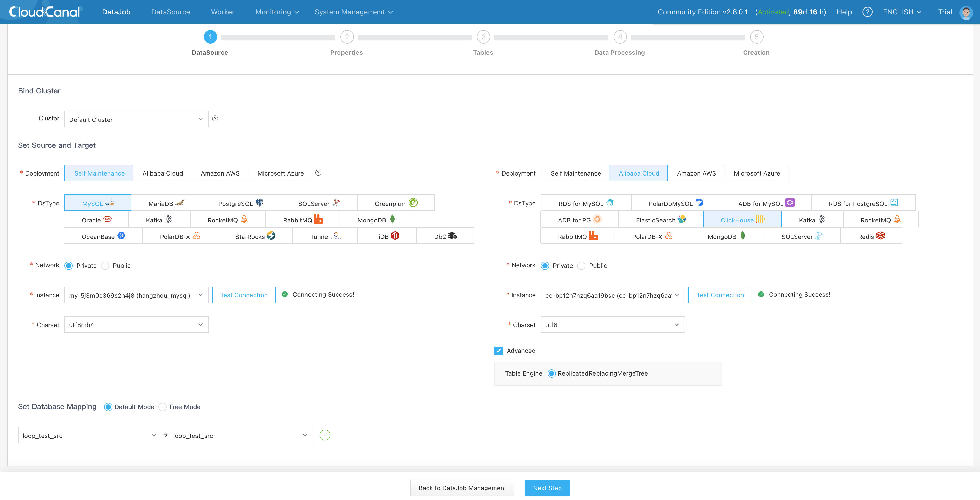Select OceanBase as source DsType
The height and width of the screenshot is (500, 980).
(103, 236)
